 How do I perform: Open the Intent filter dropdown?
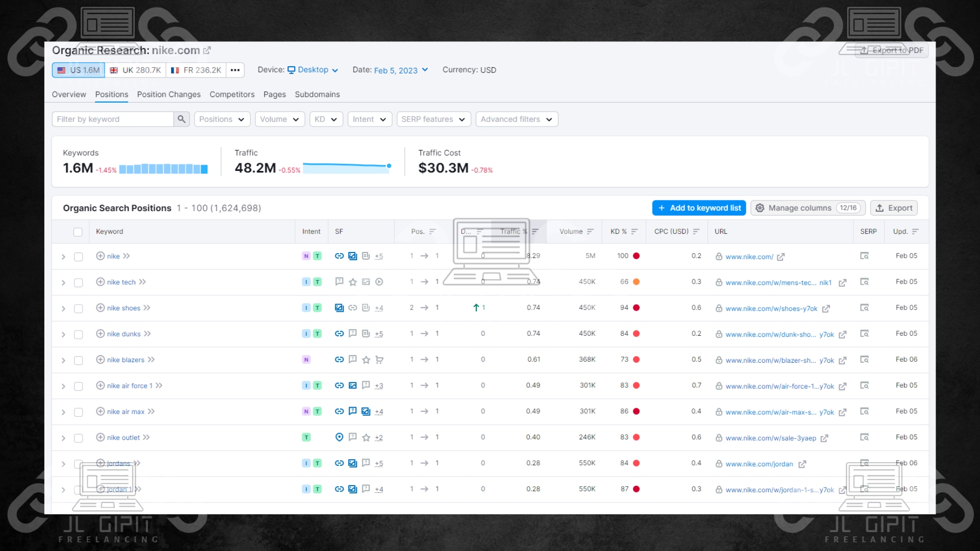click(x=370, y=119)
